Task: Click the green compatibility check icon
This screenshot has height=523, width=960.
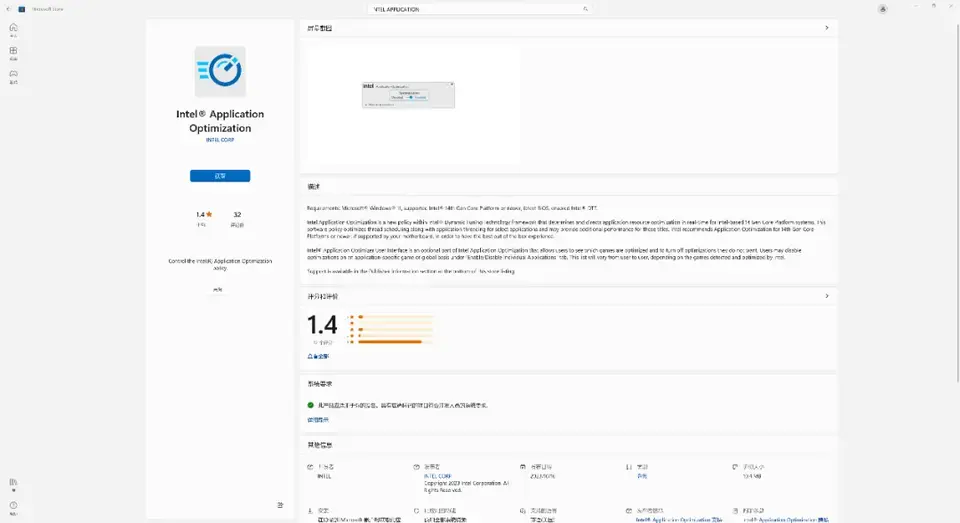Action: (310, 405)
